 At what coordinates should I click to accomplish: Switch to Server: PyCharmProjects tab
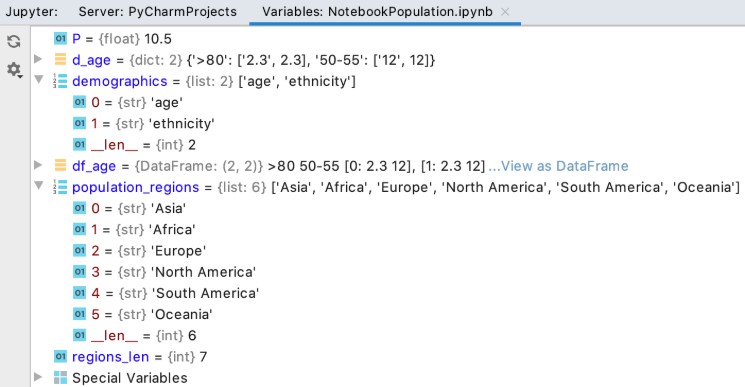(x=157, y=12)
